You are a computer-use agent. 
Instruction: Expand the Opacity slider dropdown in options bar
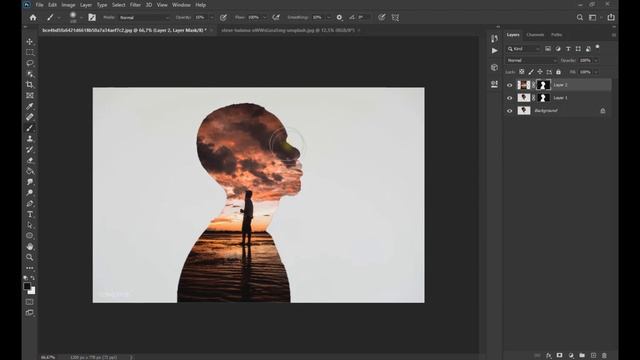pos(211,18)
